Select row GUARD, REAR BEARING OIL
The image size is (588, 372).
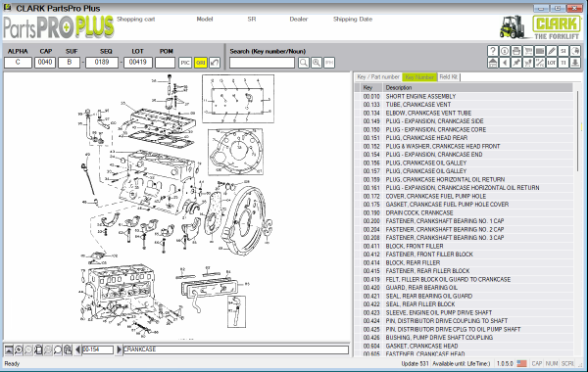click(x=464, y=288)
